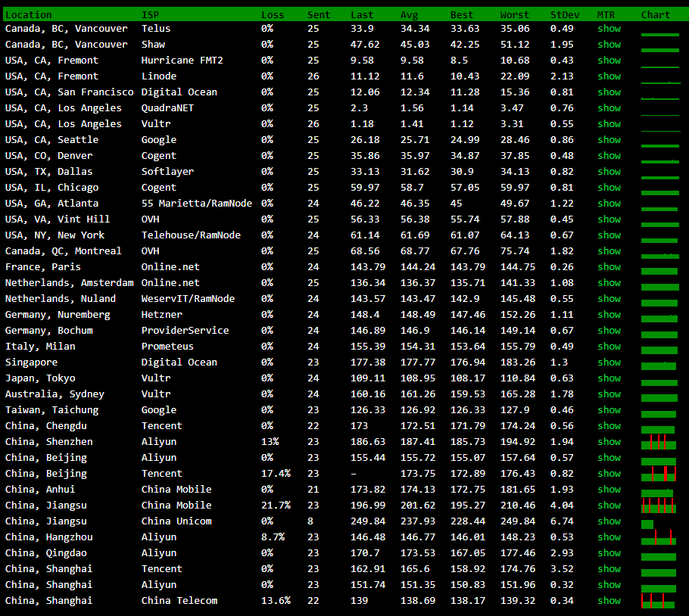Select the 17.4% loss value

tap(276, 473)
